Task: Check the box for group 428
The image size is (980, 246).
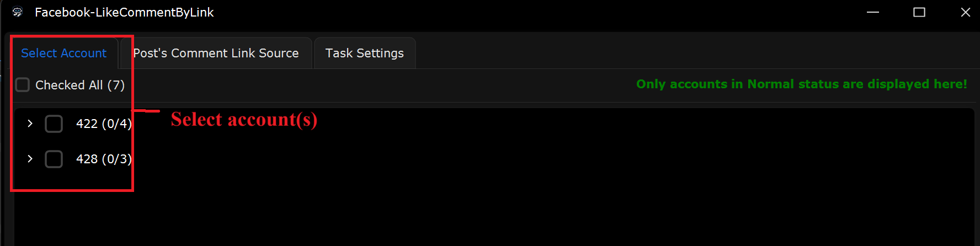Action: tap(54, 159)
